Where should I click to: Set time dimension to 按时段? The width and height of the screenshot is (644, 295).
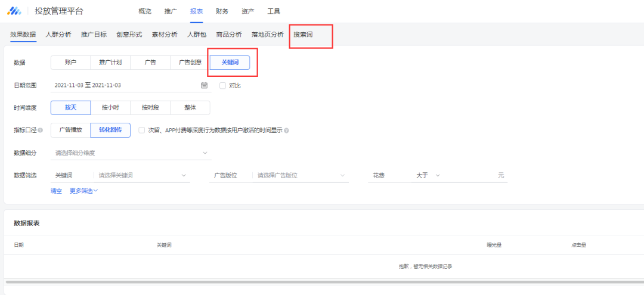point(150,108)
